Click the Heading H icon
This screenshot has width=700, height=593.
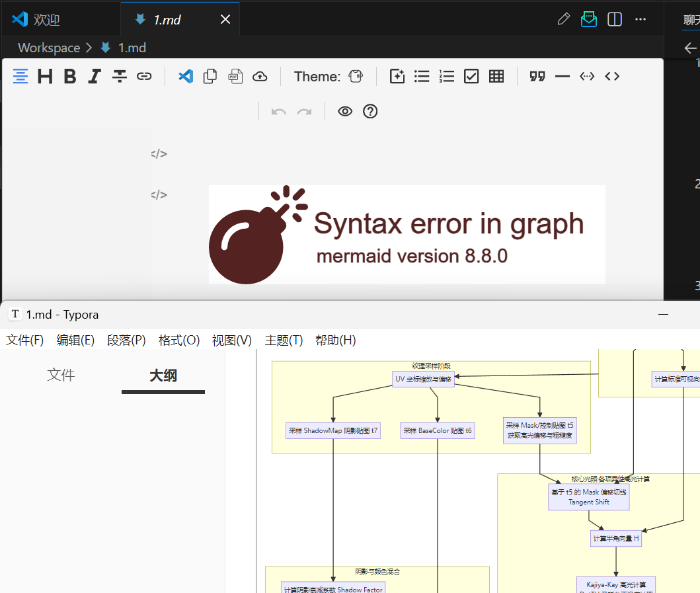coord(45,77)
